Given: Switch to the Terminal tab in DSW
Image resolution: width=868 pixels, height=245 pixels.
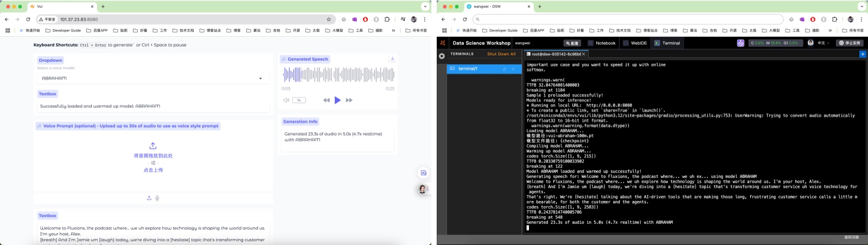Looking at the screenshot, I should pyautogui.click(x=667, y=43).
